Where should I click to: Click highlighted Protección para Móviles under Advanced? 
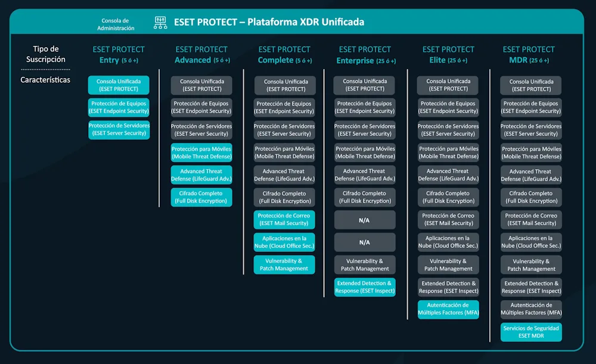(x=201, y=153)
